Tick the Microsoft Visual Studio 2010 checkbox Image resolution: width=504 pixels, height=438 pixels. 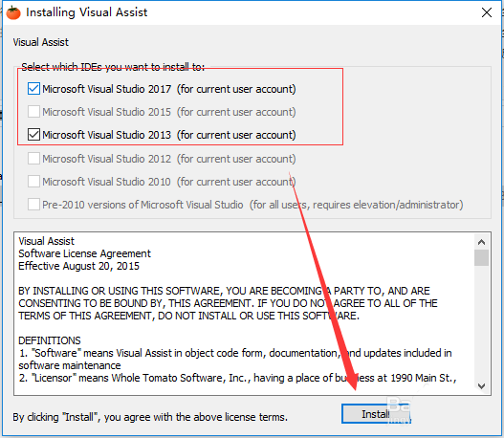pyautogui.click(x=33, y=182)
